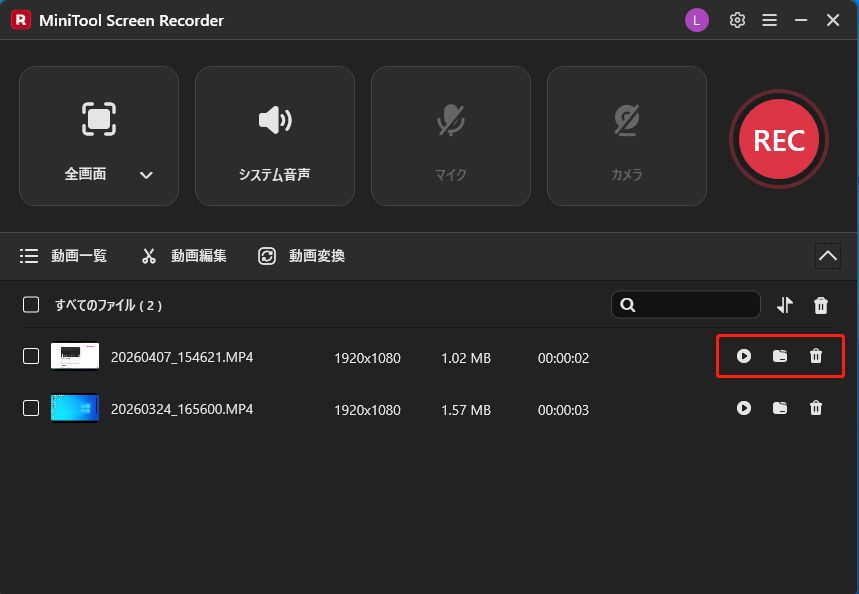This screenshot has height=594, width=859.
Task: Click the 1.57 MB size value
Action: pos(466,410)
